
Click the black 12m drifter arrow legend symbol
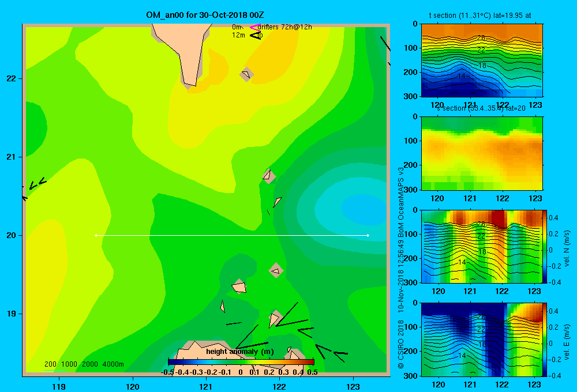click(255, 35)
